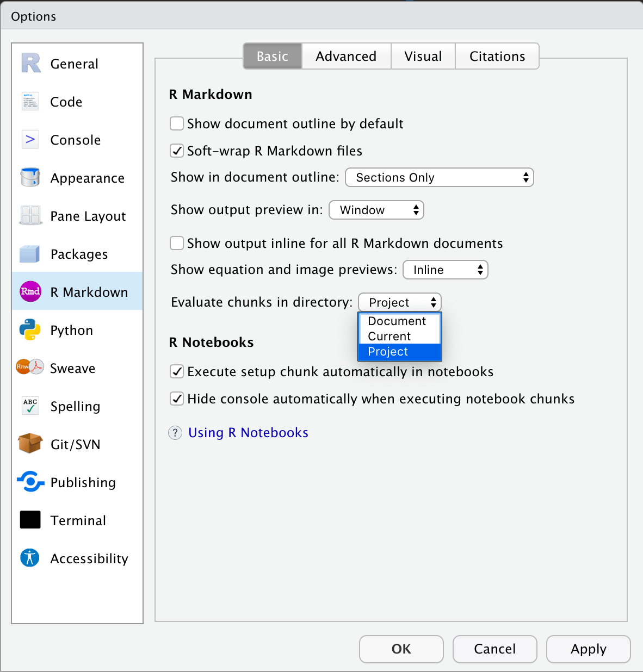Image resolution: width=643 pixels, height=672 pixels.
Task: Select the Python label in sidebar
Action: coord(72,331)
